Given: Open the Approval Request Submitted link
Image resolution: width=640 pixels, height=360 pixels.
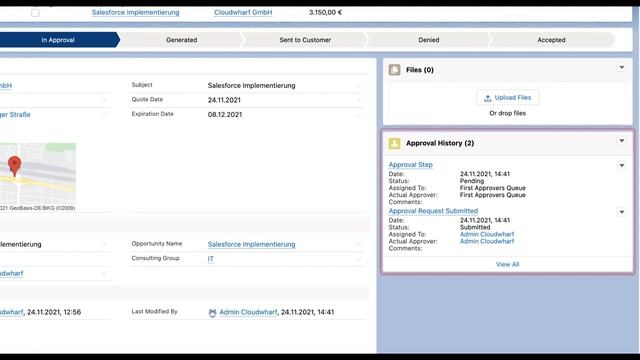Looking at the screenshot, I should coord(433,211).
